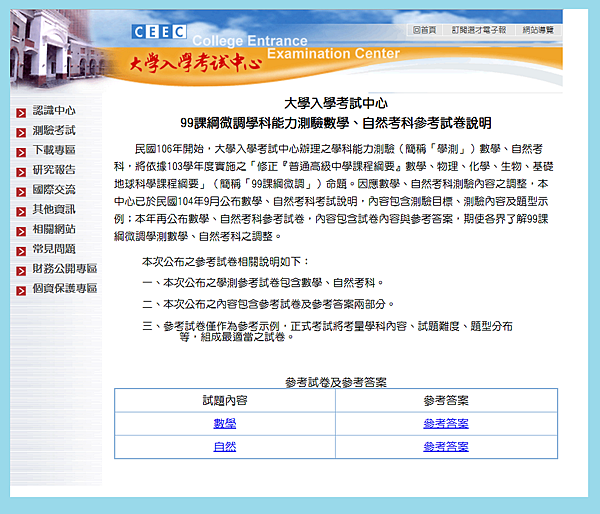Click the red arrow icon beside 研究報告
This screenshot has width=600, height=514.
21,172
